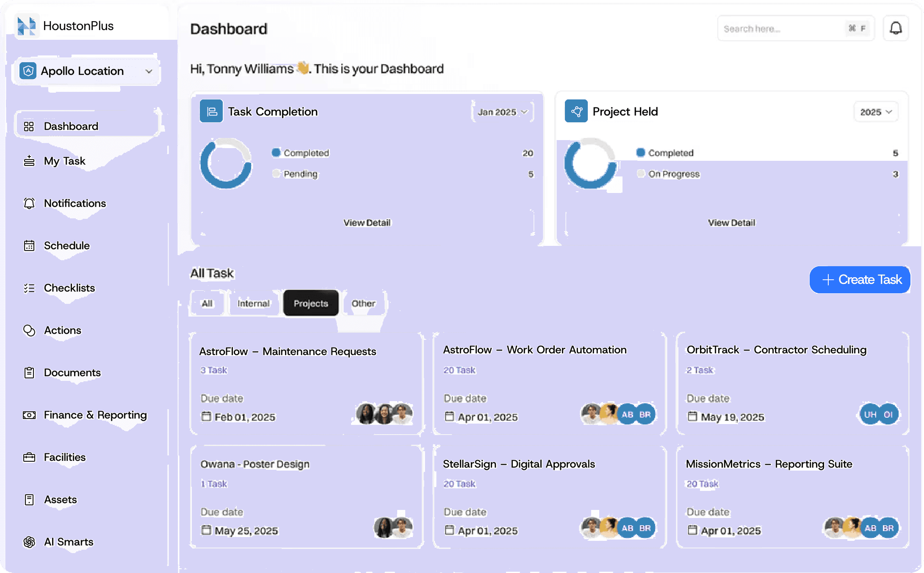Click the Schedule calendar icon

[29, 245]
